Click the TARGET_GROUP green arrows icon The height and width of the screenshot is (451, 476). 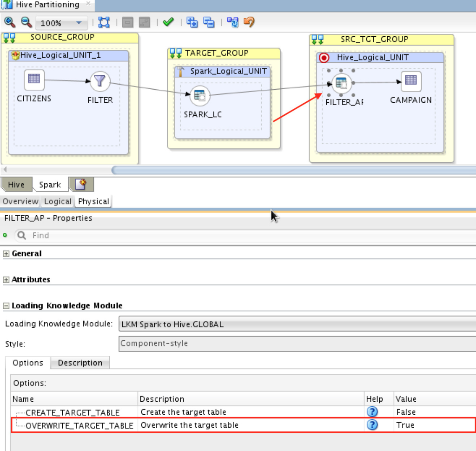pyautogui.click(x=176, y=53)
